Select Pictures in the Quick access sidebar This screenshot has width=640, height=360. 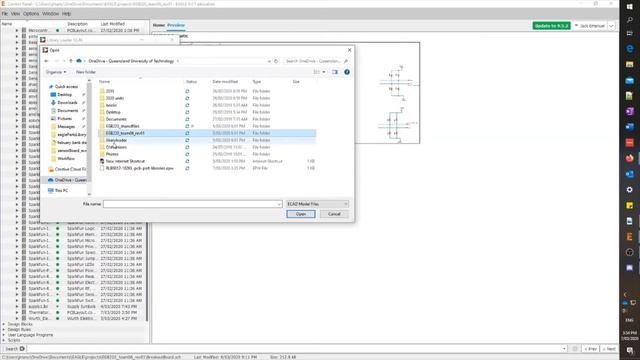click(64, 118)
